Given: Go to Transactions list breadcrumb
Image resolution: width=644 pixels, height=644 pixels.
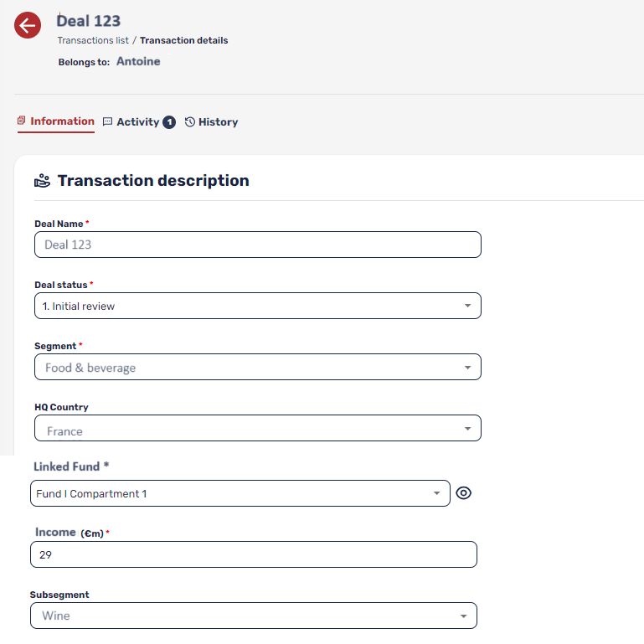Looking at the screenshot, I should click(x=92, y=40).
